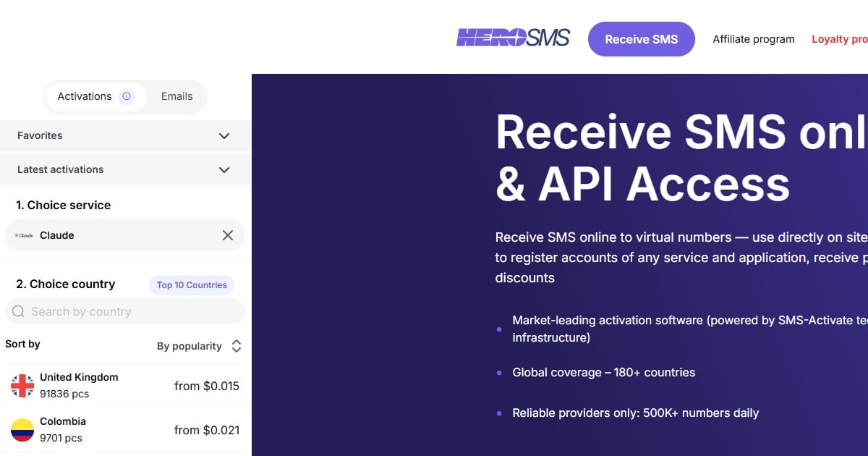This screenshot has width=868, height=456.
Task: Expand the Favorites section
Action: click(x=126, y=135)
